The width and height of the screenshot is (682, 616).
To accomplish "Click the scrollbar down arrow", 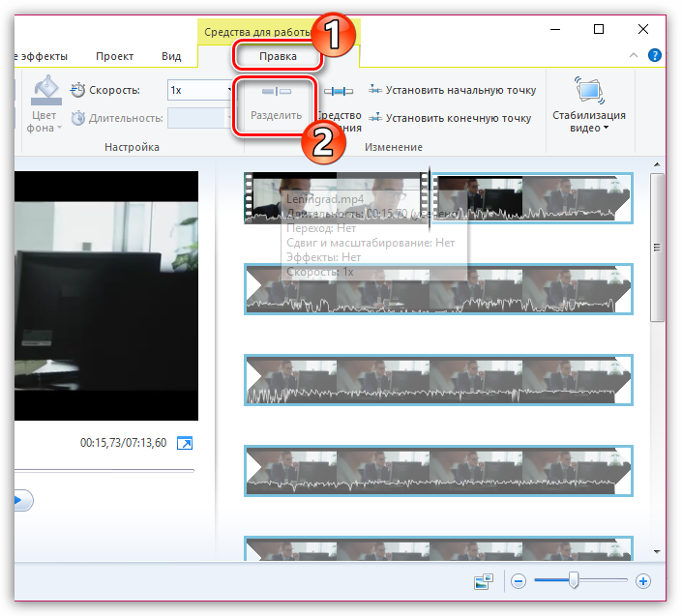I will 657,551.
